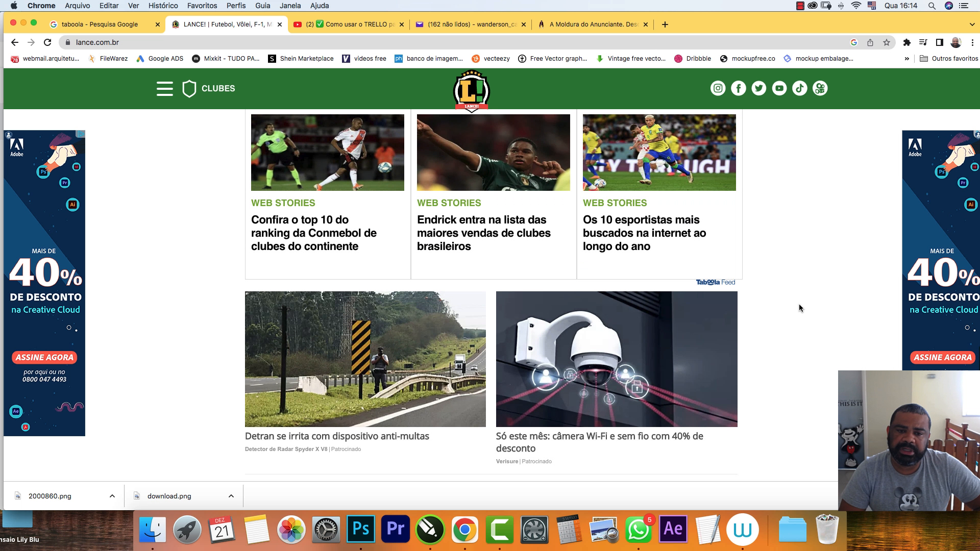Launch Photoshop from the dock
Image resolution: width=980 pixels, height=551 pixels.
[361, 530]
